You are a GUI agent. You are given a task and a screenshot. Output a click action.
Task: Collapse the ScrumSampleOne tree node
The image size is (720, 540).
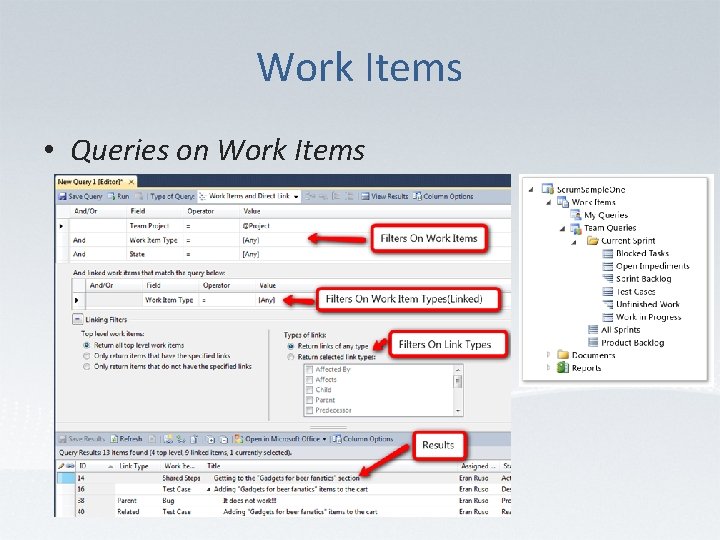point(531,189)
